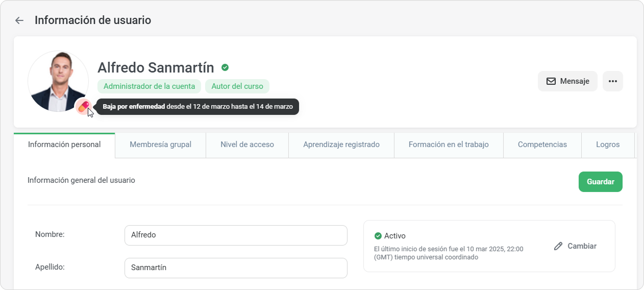
Task: Click the back arrow icon
Action: click(19, 20)
